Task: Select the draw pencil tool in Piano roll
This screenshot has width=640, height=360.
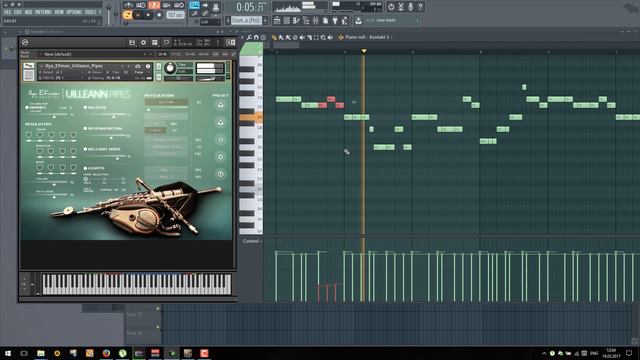Action: point(274,37)
